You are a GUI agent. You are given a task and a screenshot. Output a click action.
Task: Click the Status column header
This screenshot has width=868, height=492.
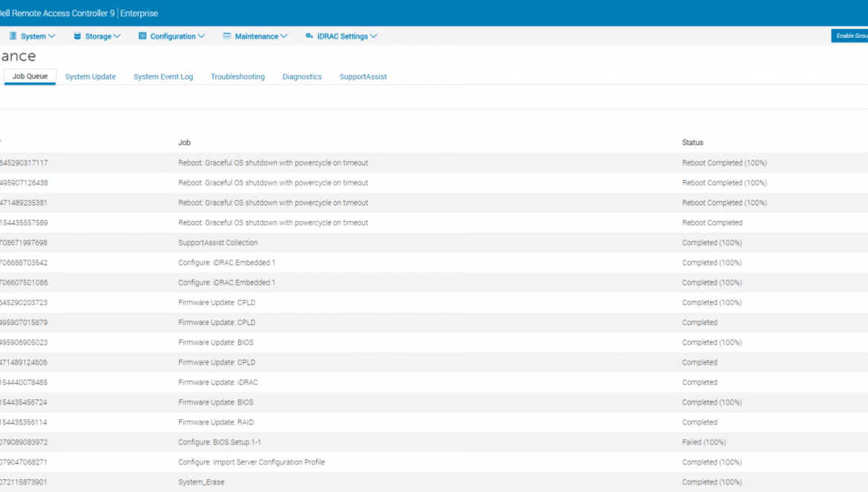(x=692, y=142)
